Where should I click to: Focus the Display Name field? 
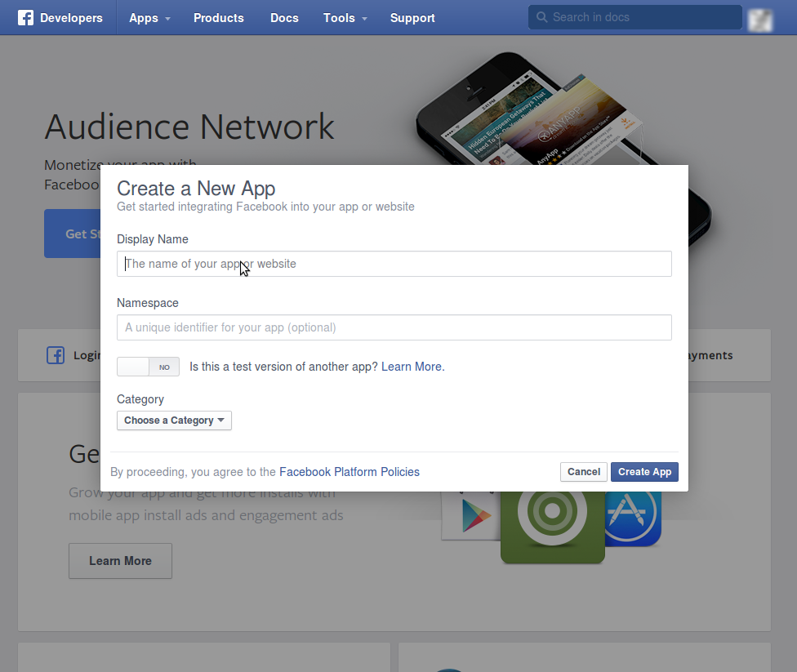pyautogui.click(x=394, y=264)
